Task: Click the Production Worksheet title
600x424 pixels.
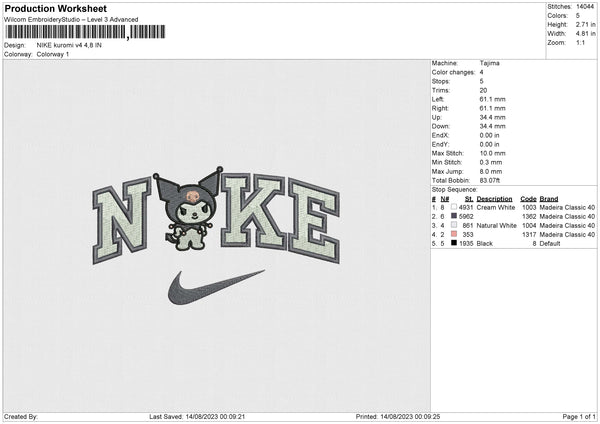Action: (55, 8)
